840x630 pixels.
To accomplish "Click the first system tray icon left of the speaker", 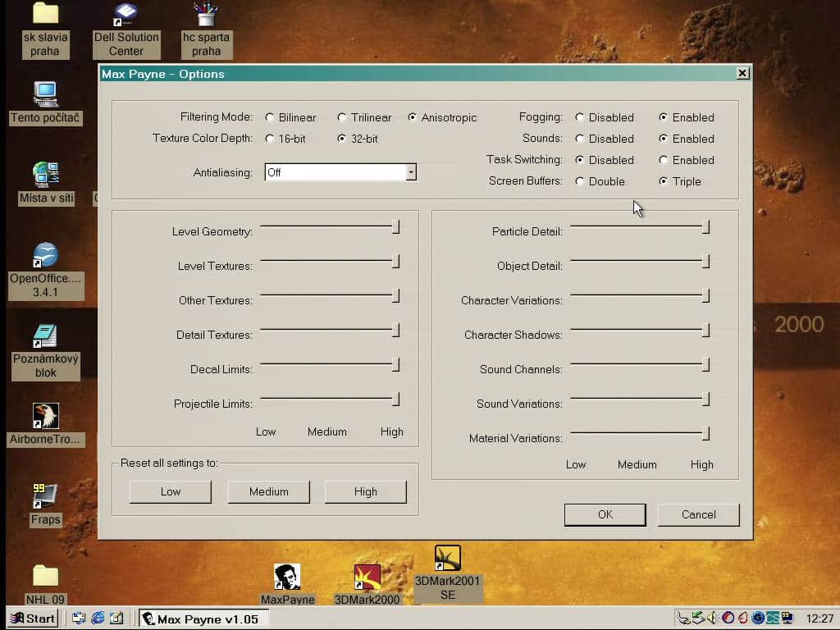I will tap(683, 619).
